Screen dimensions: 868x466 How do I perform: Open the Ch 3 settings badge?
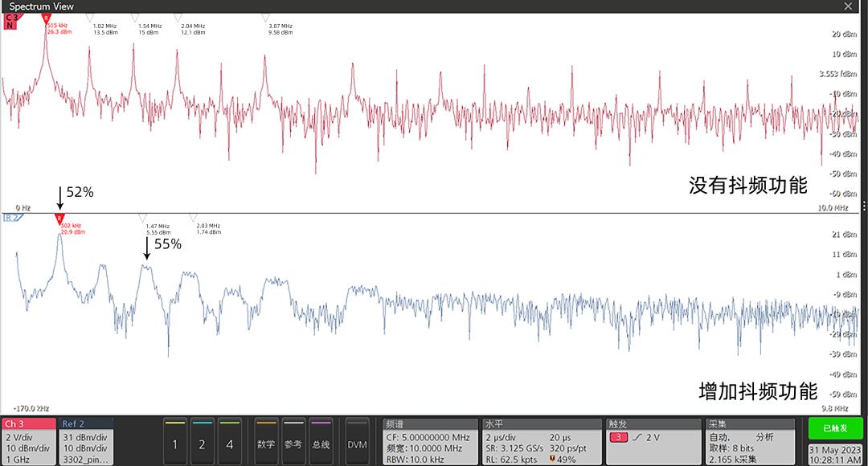(28, 441)
